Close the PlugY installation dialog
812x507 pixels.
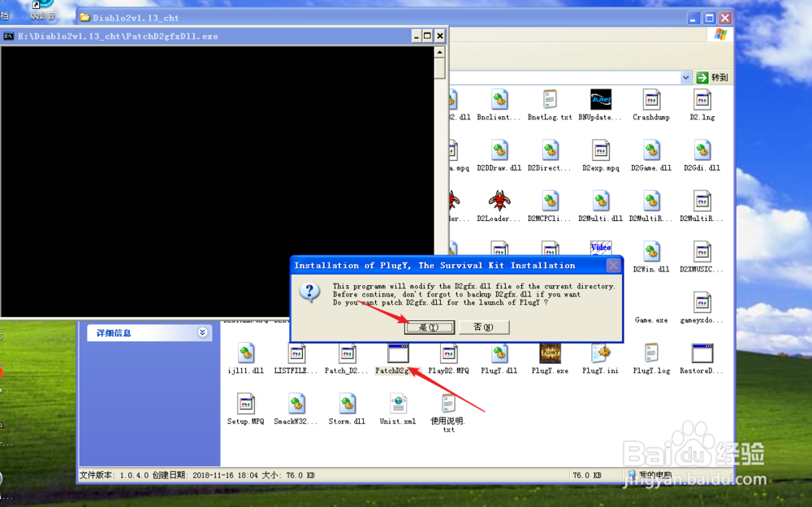(613, 266)
